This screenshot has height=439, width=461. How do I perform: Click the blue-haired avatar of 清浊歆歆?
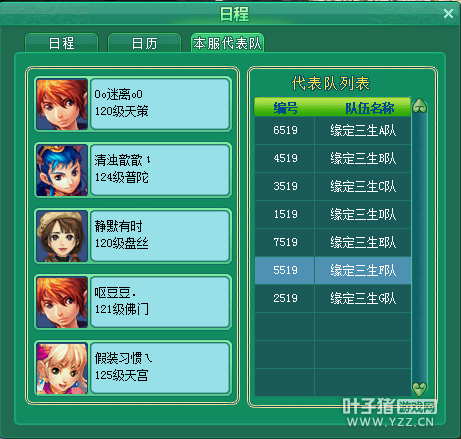click(62, 170)
